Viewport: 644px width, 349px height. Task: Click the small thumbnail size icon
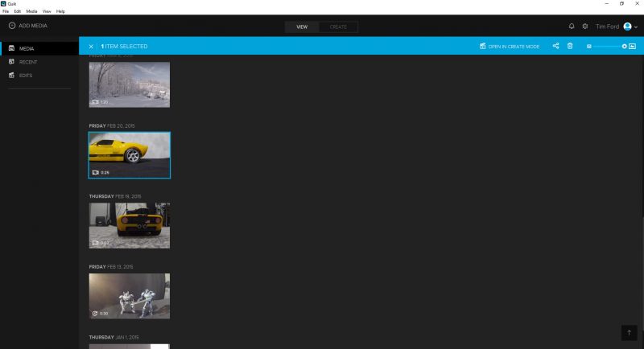[589, 47]
